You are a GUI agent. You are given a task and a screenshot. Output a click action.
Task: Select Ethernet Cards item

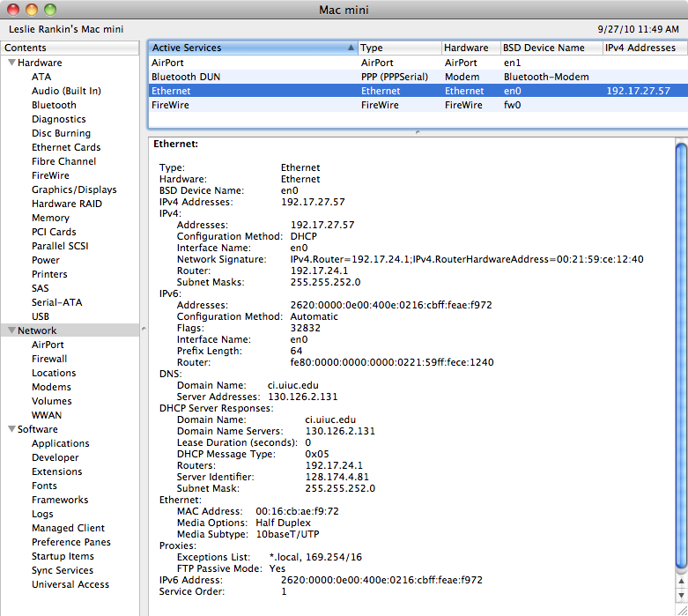(66, 147)
